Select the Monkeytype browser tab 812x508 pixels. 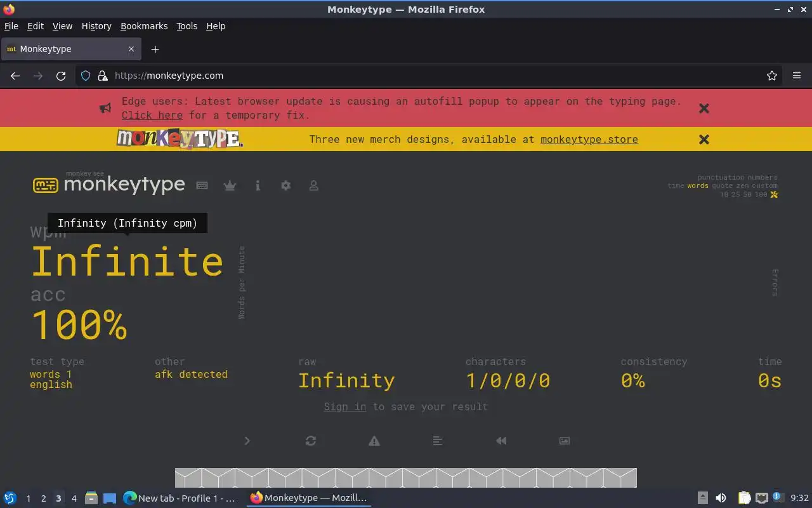pyautogui.click(x=71, y=49)
